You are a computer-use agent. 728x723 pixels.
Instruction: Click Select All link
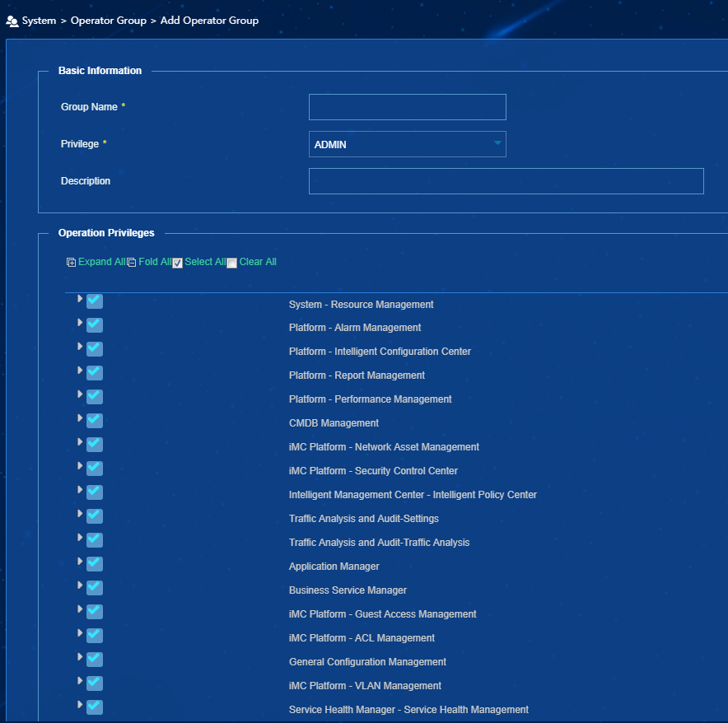click(x=205, y=262)
